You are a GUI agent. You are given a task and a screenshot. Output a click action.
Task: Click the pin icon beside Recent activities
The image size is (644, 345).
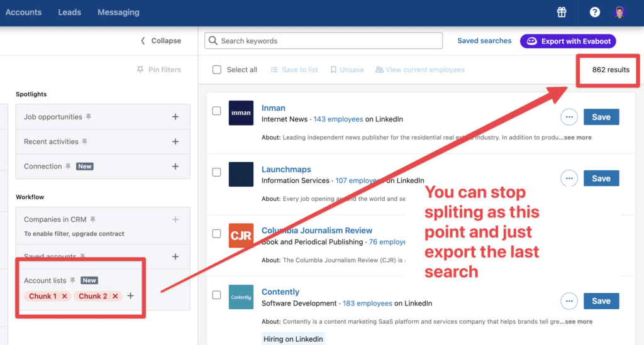tap(85, 141)
